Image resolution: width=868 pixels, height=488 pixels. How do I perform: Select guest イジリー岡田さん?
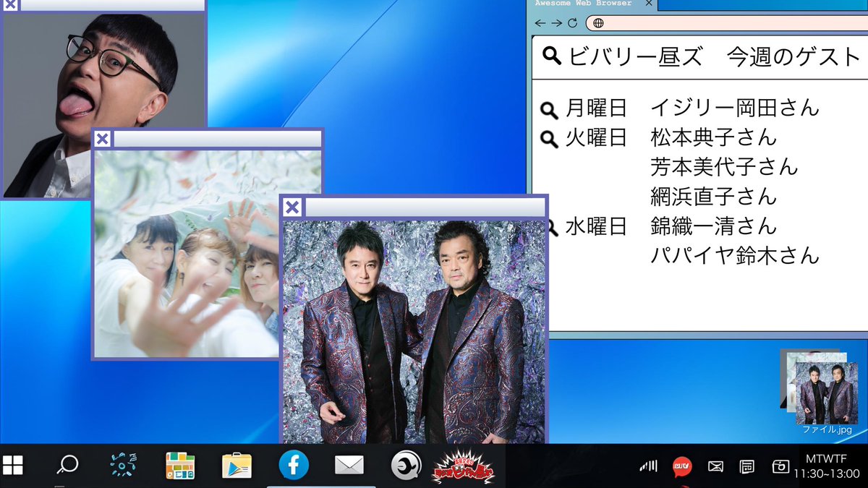pos(735,108)
